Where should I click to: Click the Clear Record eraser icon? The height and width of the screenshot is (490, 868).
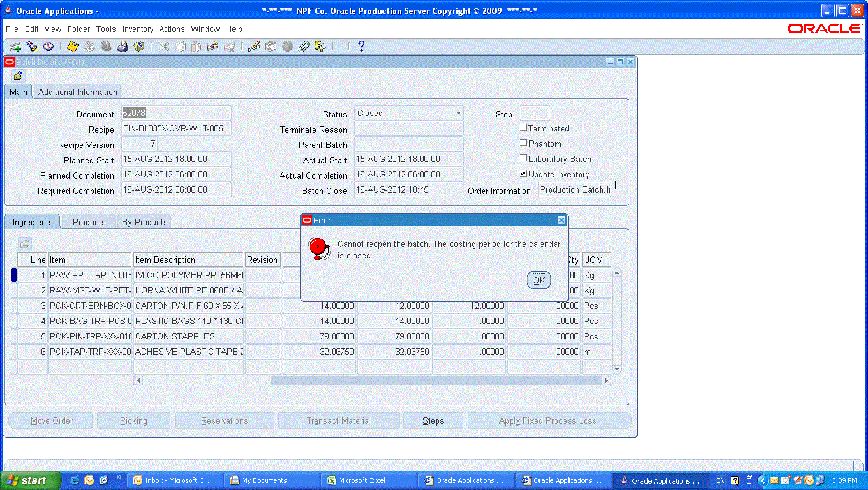tap(213, 47)
